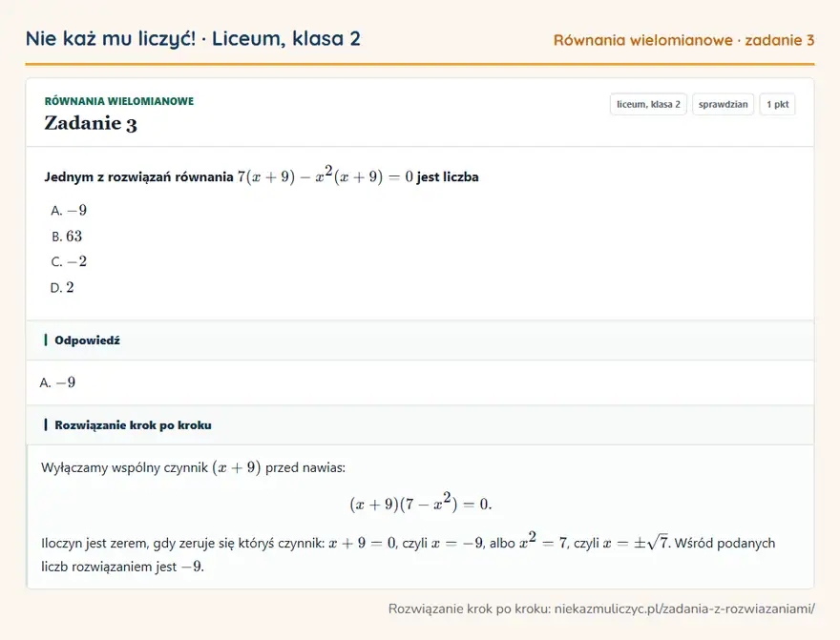840x640 pixels.
Task: Click the 'Odpowiedź' section header
Action: click(420, 341)
